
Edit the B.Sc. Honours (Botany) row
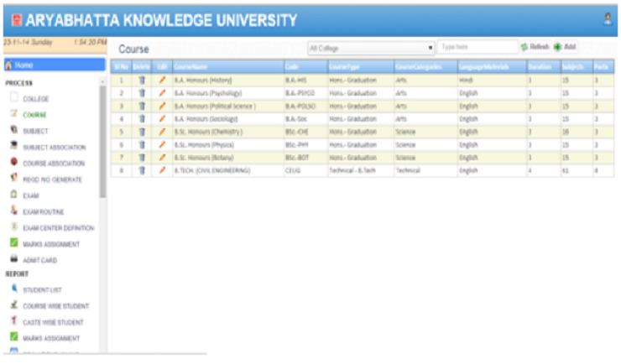162,157
